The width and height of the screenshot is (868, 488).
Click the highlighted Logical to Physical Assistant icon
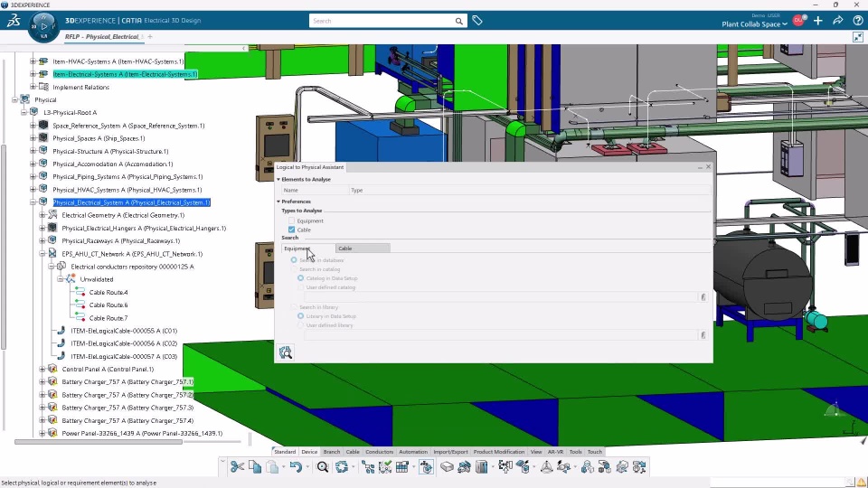click(x=426, y=467)
